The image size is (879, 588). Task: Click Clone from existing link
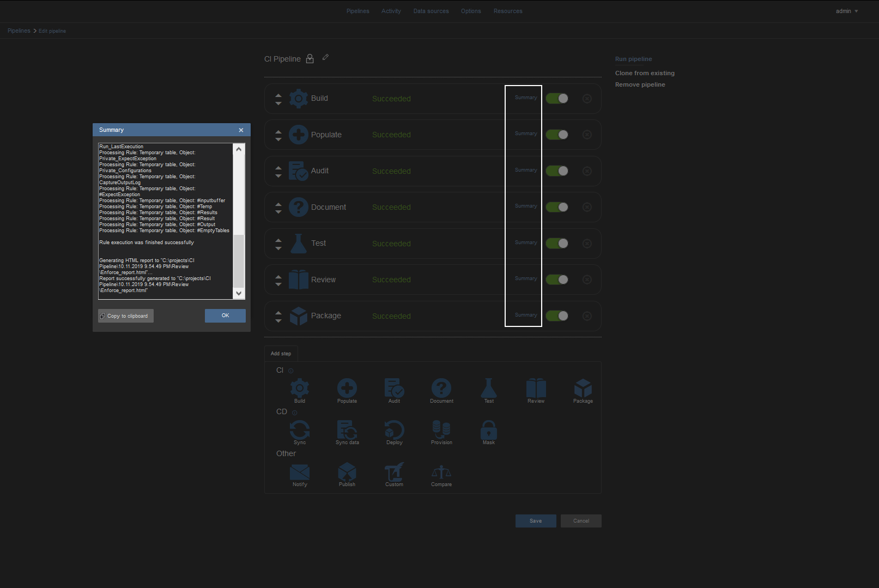pos(645,73)
